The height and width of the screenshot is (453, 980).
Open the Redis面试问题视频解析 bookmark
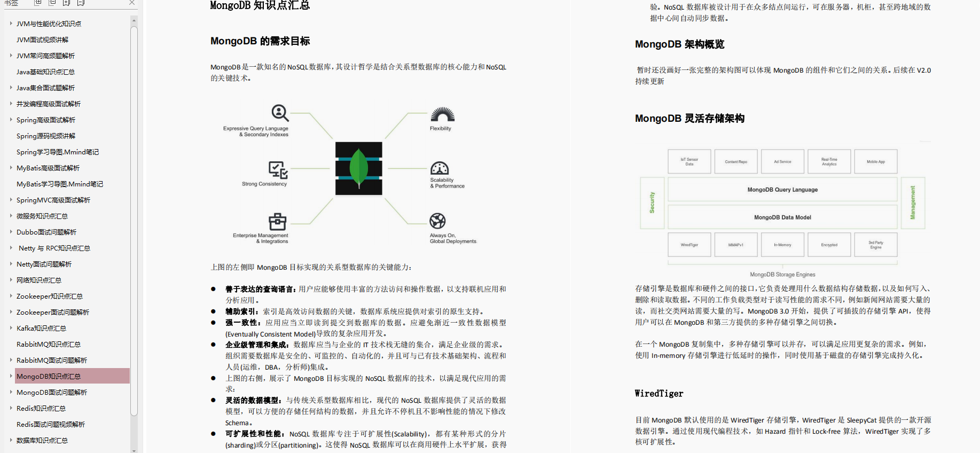[x=51, y=424]
